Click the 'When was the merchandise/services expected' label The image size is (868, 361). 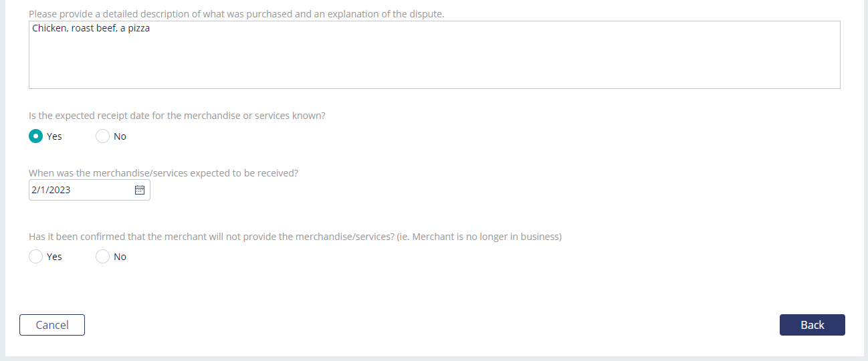coord(163,172)
